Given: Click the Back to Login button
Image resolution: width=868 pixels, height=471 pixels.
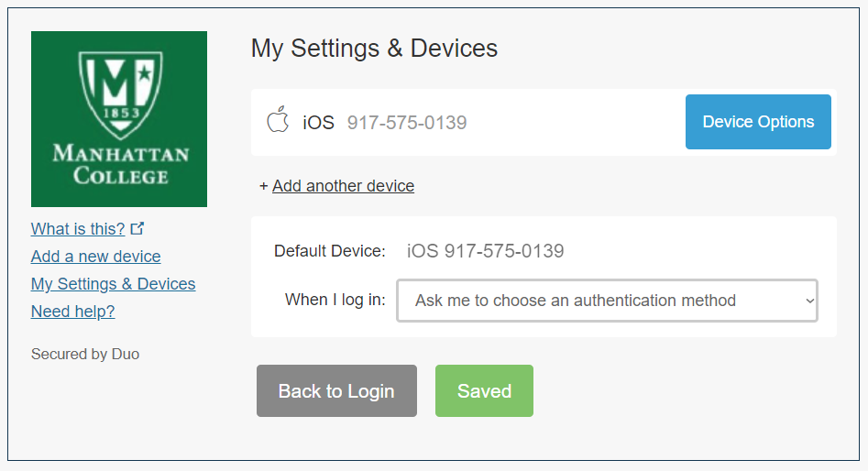Looking at the screenshot, I should click(336, 390).
